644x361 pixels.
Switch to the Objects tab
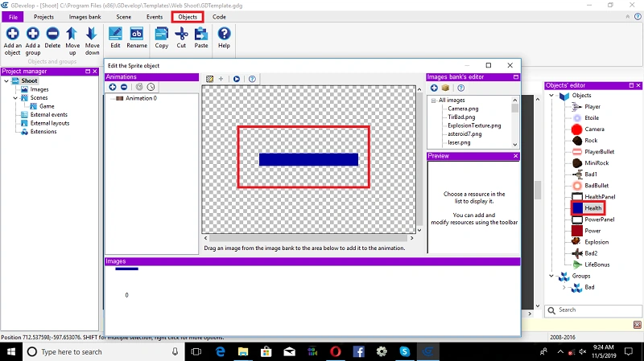click(188, 17)
